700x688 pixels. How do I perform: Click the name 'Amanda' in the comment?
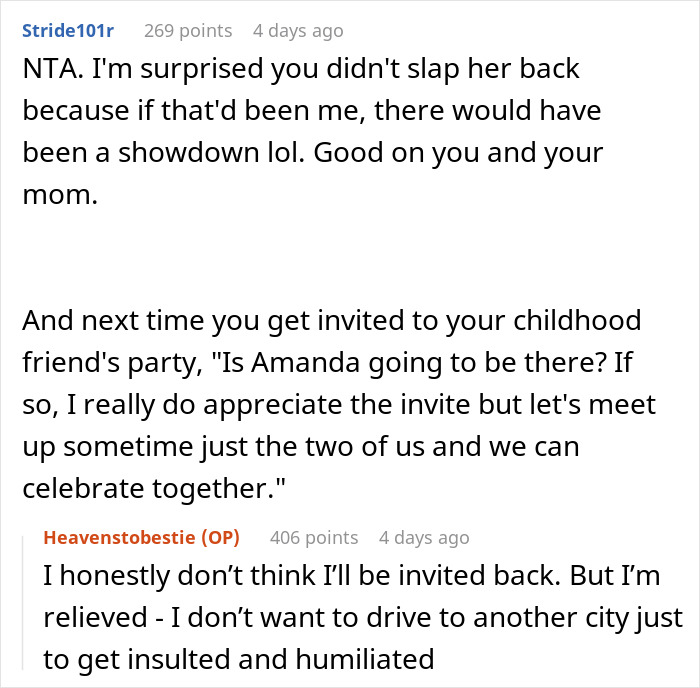tap(305, 363)
